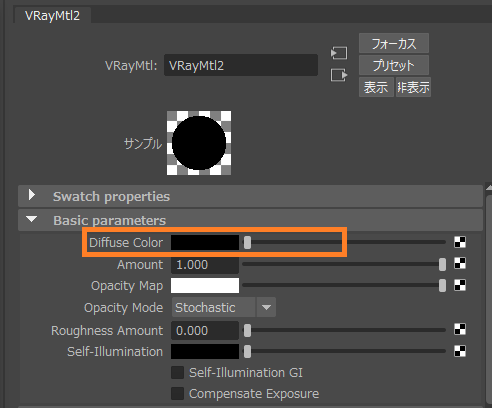Click the VRayMtl name input field

point(241,65)
